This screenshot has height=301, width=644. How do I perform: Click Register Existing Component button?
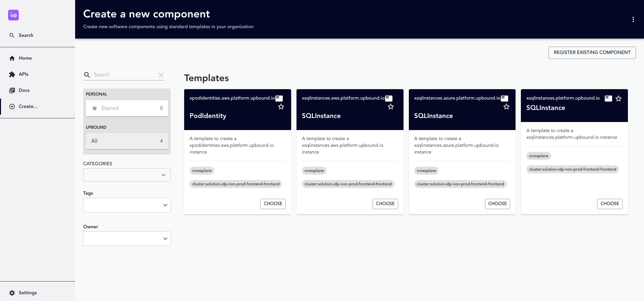592,53
